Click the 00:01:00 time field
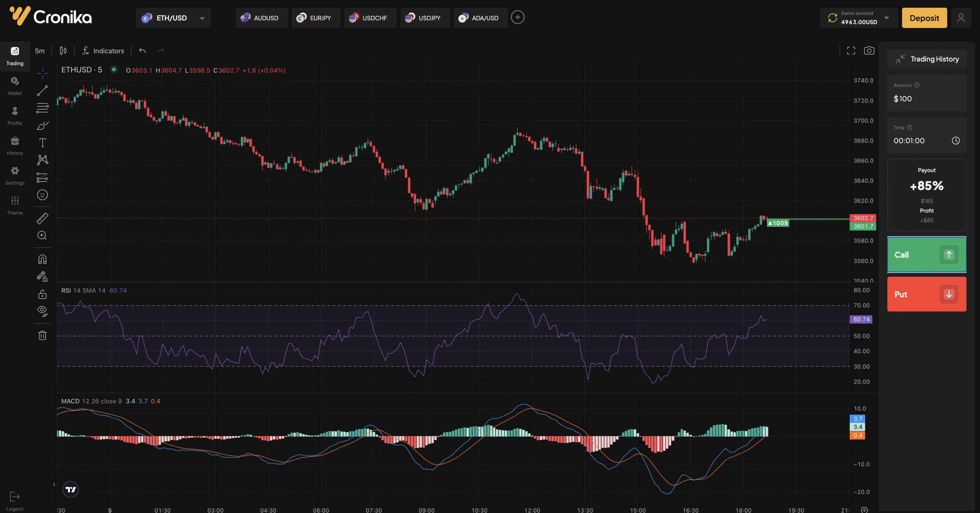980x513 pixels. [x=926, y=135]
